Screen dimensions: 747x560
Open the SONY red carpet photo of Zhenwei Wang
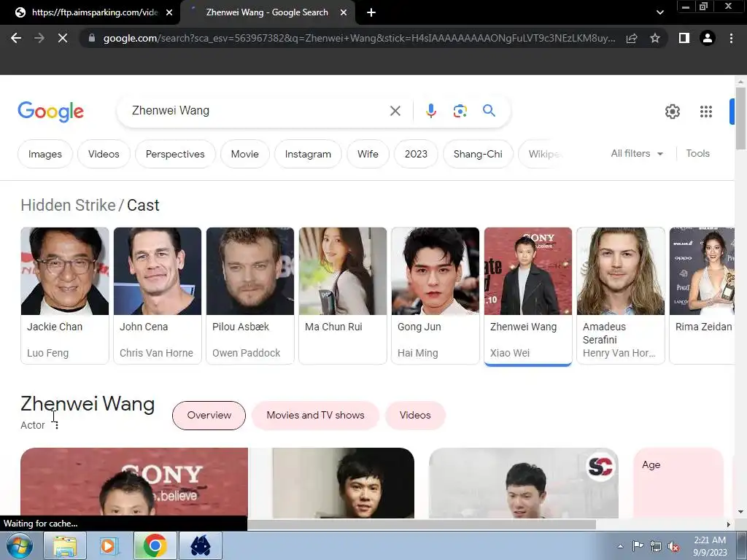pos(134,483)
